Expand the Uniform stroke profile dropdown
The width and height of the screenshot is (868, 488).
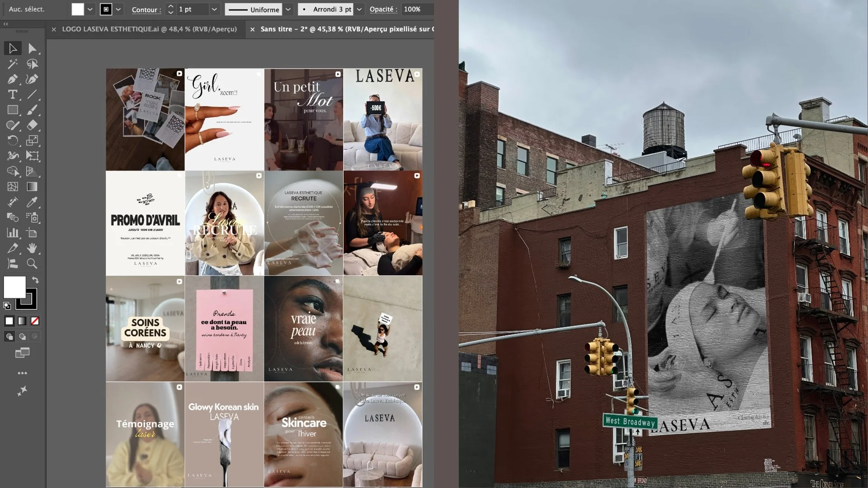coord(288,9)
